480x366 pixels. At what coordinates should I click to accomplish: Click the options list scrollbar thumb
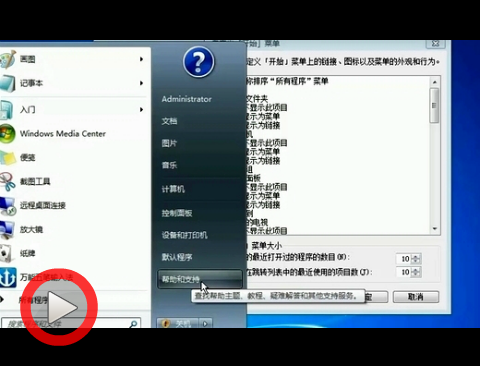[x=434, y=105]
